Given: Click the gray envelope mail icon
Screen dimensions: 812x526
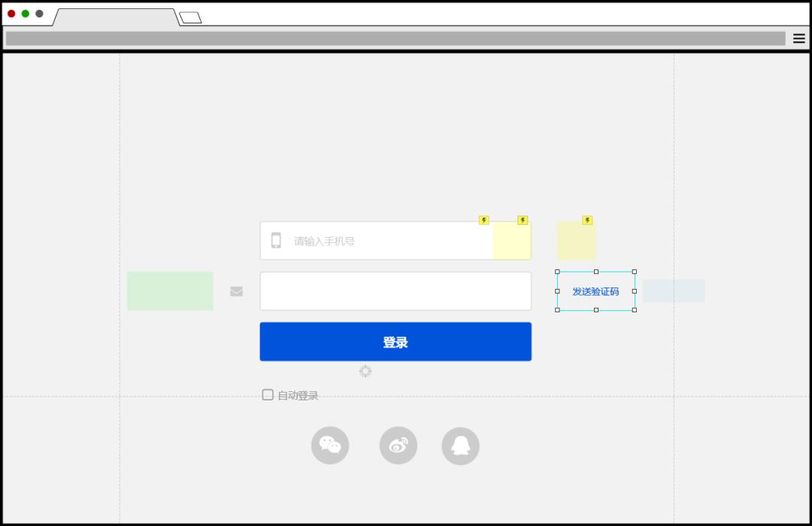Looking at the screenshot, I should click(x=236, y=291).
